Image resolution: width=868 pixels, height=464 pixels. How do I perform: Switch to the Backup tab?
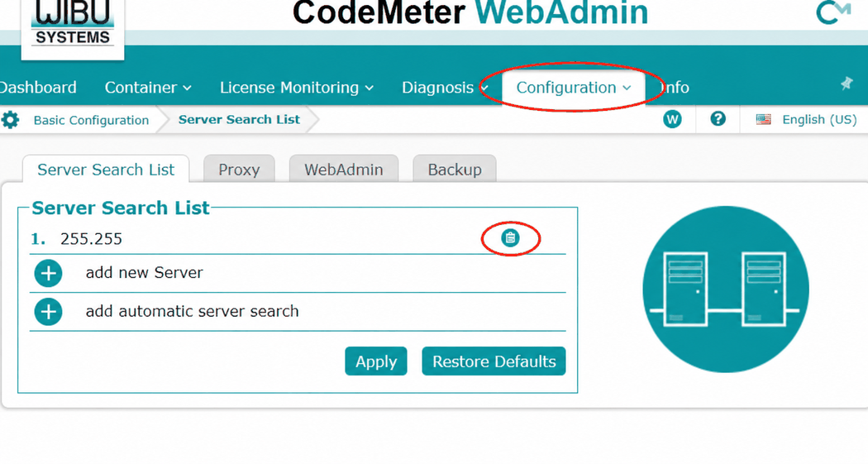click(455, 170)
